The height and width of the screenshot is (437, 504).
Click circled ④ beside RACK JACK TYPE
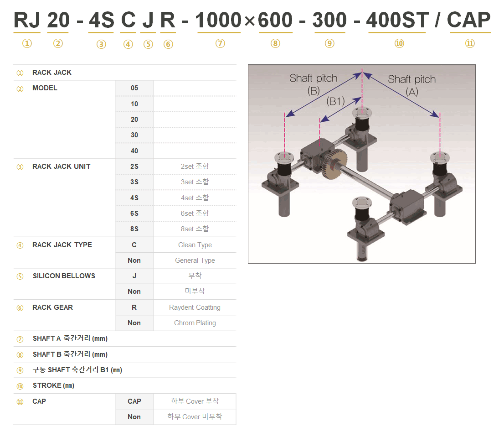pyautogui.click(x=20, y=245)
